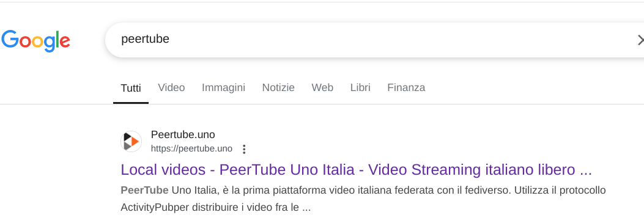The height and width of the screenshot is (223, 644).
Task: Switch to the Video tab
Action: [x=171, y=88]
